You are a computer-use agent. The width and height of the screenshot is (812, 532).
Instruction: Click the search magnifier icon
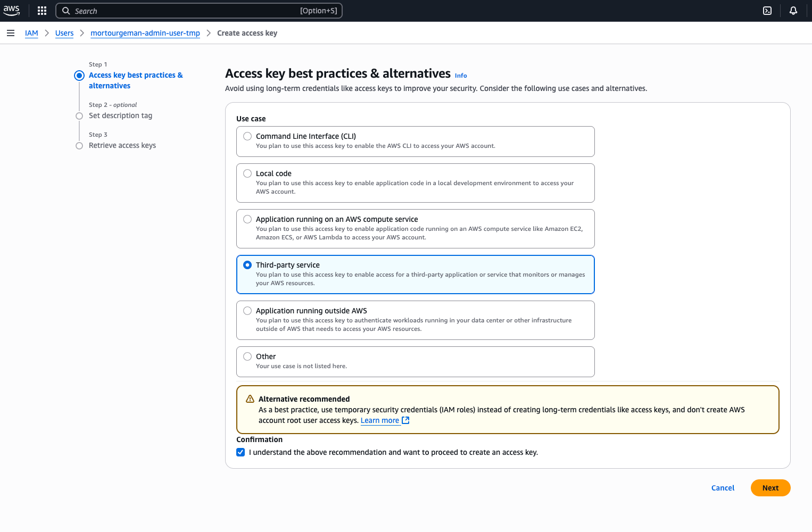tap(66, 11)
